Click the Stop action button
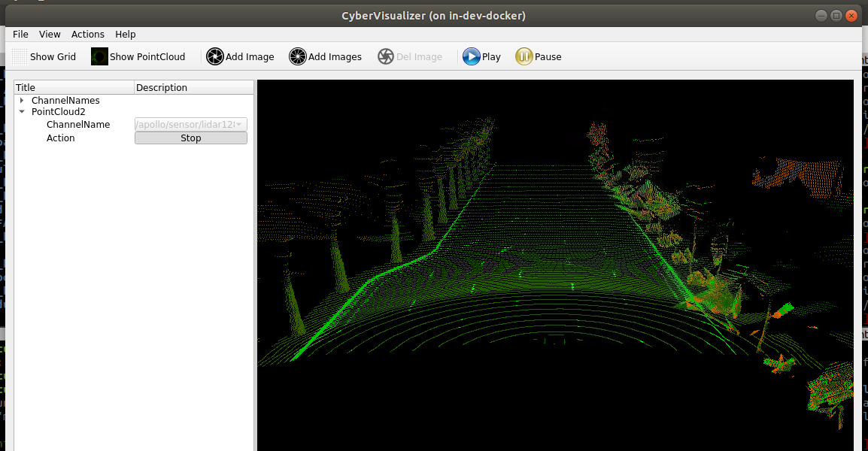Image resolution: width=868 pixels, height=451 pixels. (191, 138)
